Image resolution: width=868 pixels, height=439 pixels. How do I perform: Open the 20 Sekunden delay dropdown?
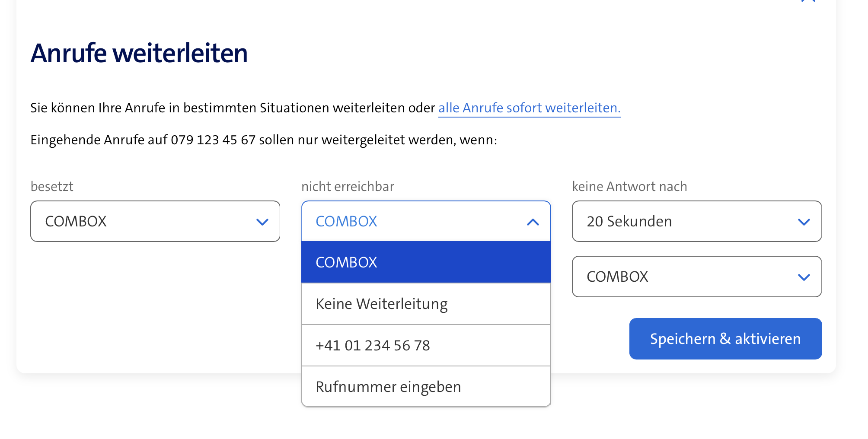[696, 221]
